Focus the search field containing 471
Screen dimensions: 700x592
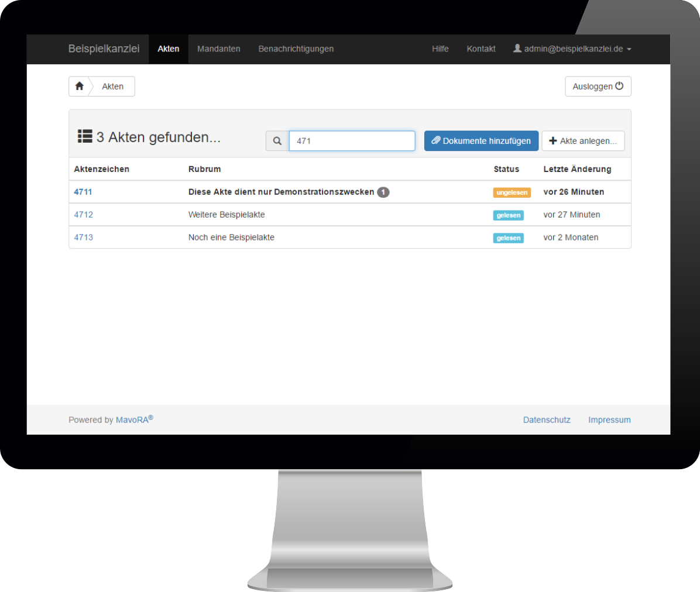click(x=352, y=141)
